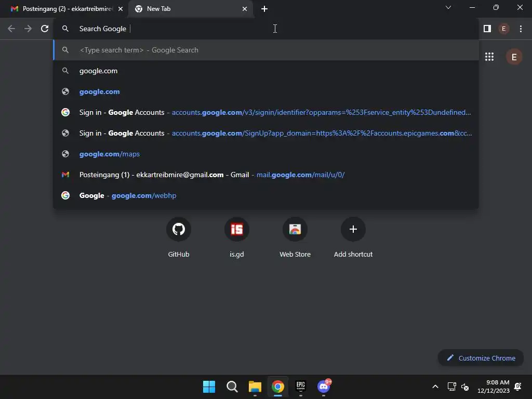Open the tab search dropdown arrow
Viewport: 532px width, 399px height.
click(x=448, y=7)
